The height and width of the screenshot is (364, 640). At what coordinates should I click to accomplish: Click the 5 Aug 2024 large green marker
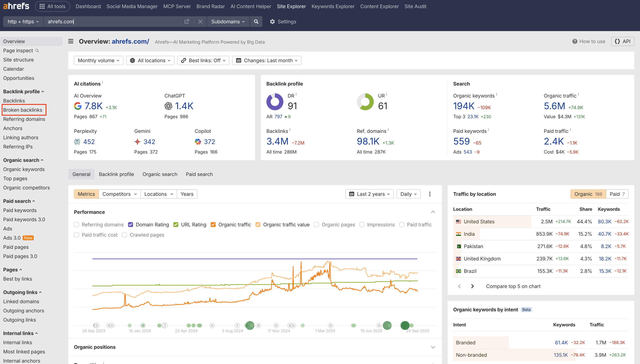click(x=250, y=325)
